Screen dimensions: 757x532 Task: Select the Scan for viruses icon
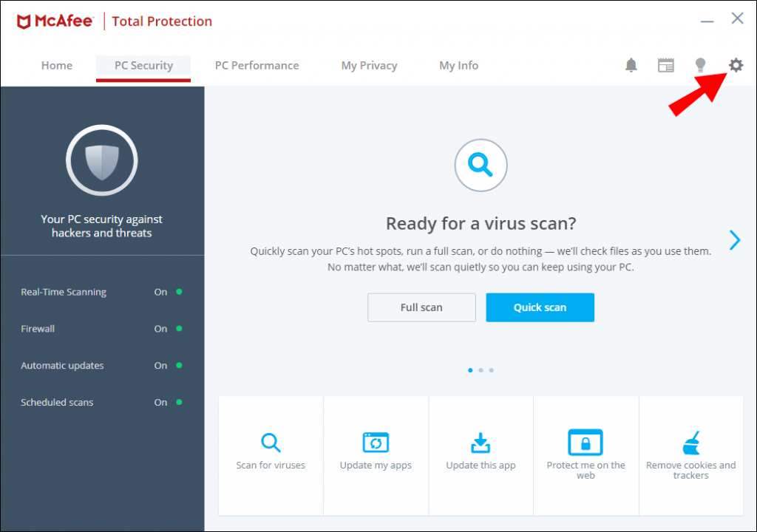[271, 442]
